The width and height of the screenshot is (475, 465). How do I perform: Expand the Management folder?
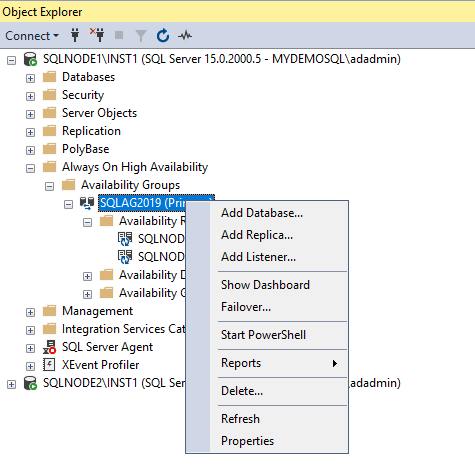point(30,312)
